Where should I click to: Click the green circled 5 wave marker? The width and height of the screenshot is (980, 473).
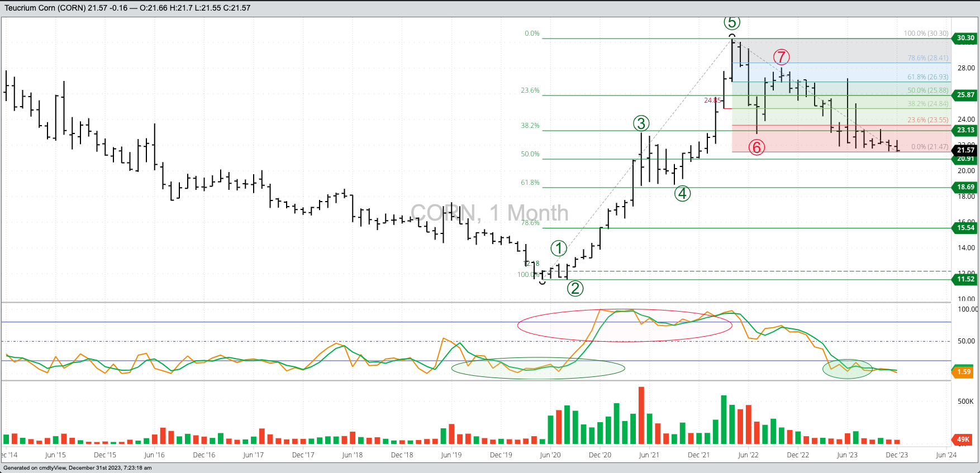tap(732, 23)
